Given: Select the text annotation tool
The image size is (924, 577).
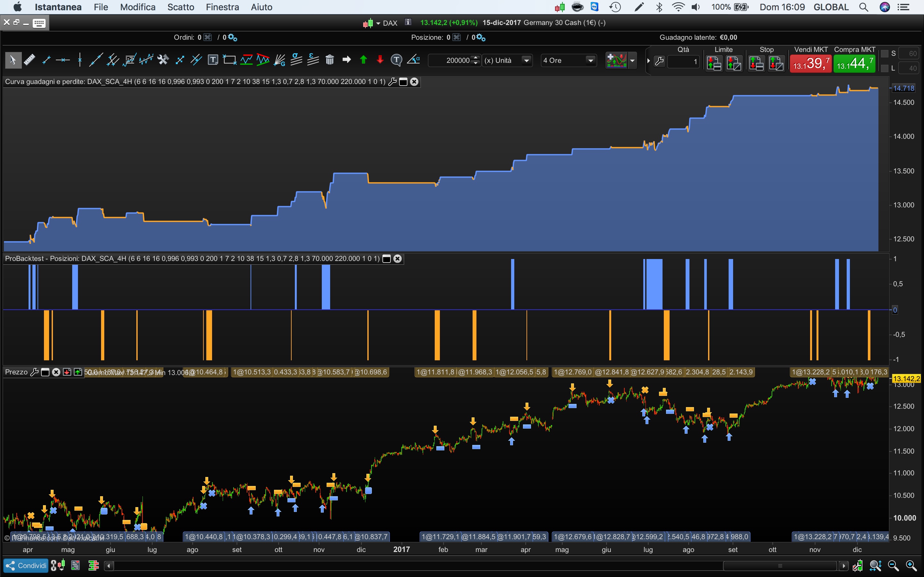Looking at the screenshot, I should (213, 60).
